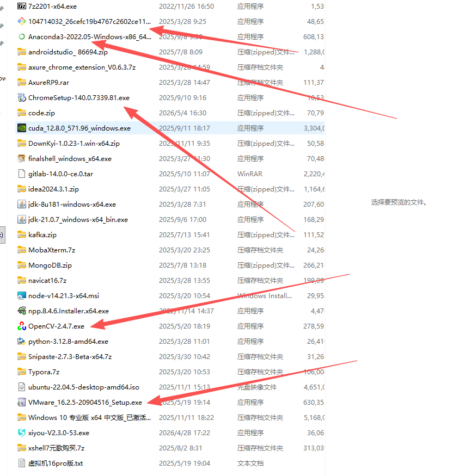Click the 光盘映像文件 type cell for ubuntu iso
Viewport: 453px width, 476px height.
click(257, 387)
